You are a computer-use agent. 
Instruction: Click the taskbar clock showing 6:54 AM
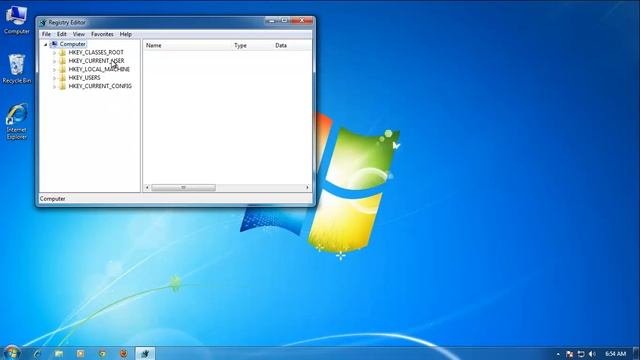click(616, 354)
